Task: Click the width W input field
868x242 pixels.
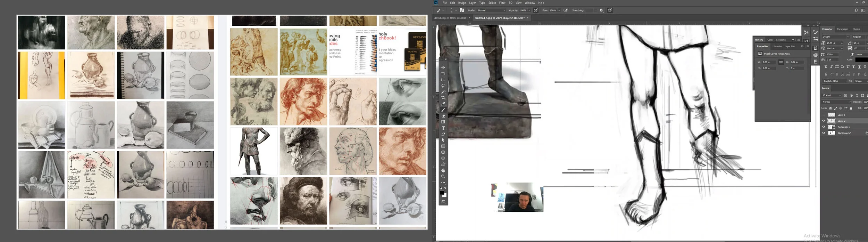Action: pos(768,62)
